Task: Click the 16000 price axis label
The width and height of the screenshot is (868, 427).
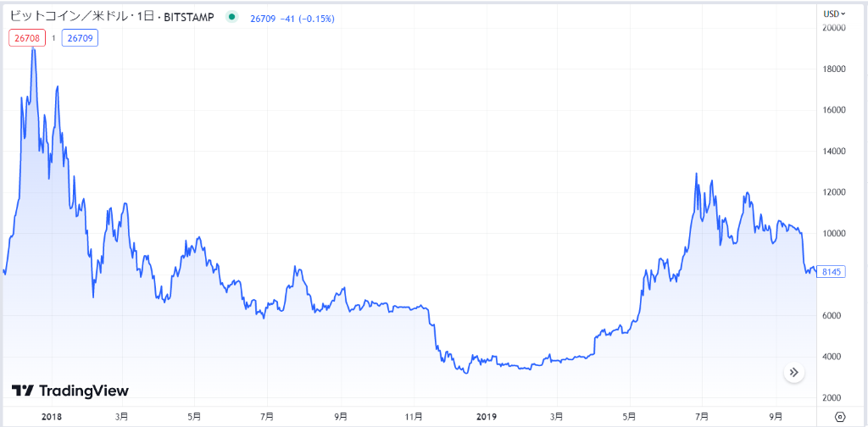Action: point(835,110)
